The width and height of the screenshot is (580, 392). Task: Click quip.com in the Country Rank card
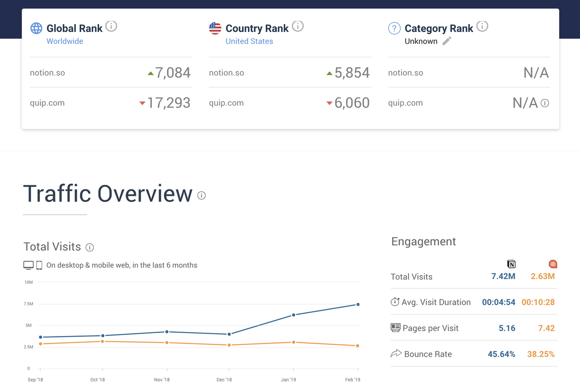coord(226,103)
